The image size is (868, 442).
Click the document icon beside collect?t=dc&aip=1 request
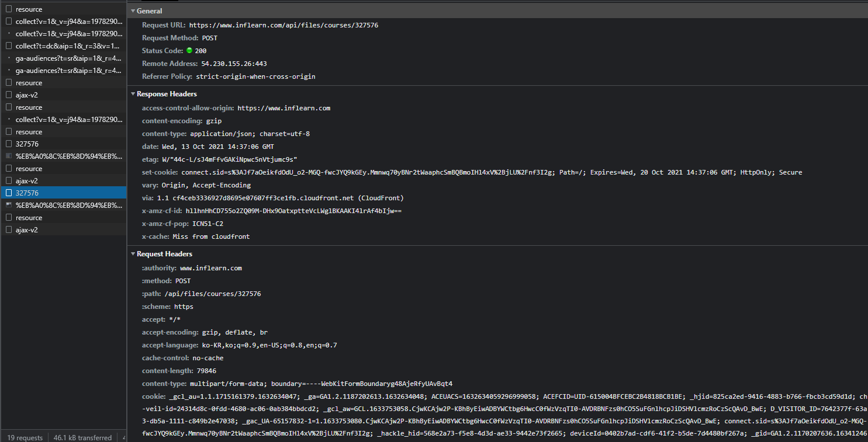[x=9, y=46]
